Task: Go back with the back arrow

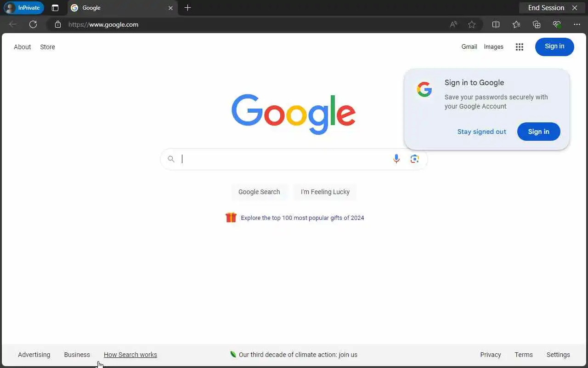Action: pos(13,24)
